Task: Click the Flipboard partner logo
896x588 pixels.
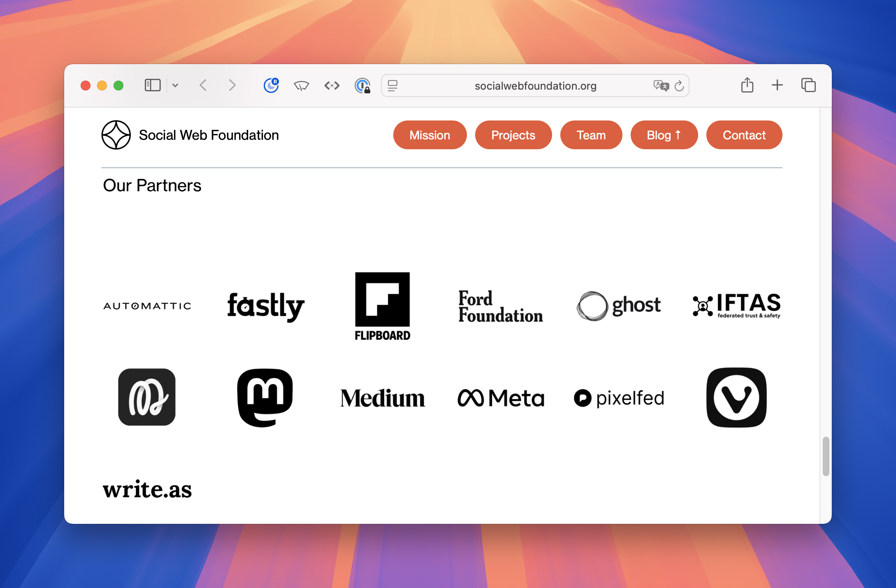Action: pos(383,306)
